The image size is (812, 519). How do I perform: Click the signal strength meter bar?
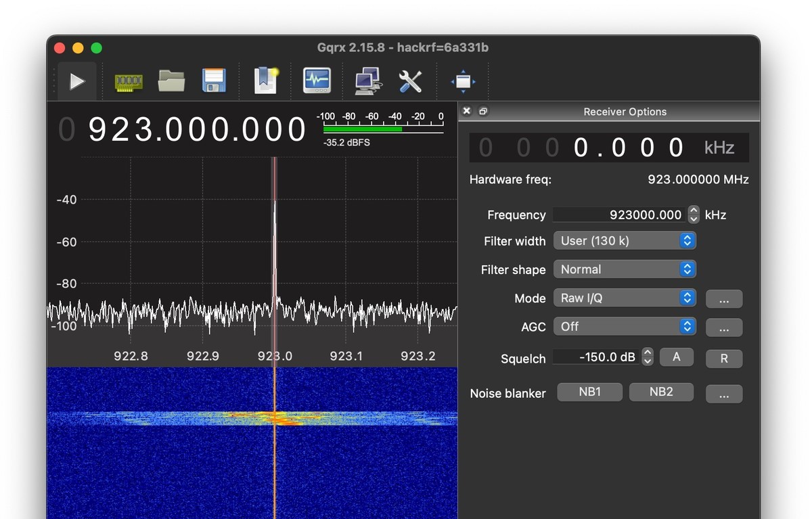click(383, 129)
